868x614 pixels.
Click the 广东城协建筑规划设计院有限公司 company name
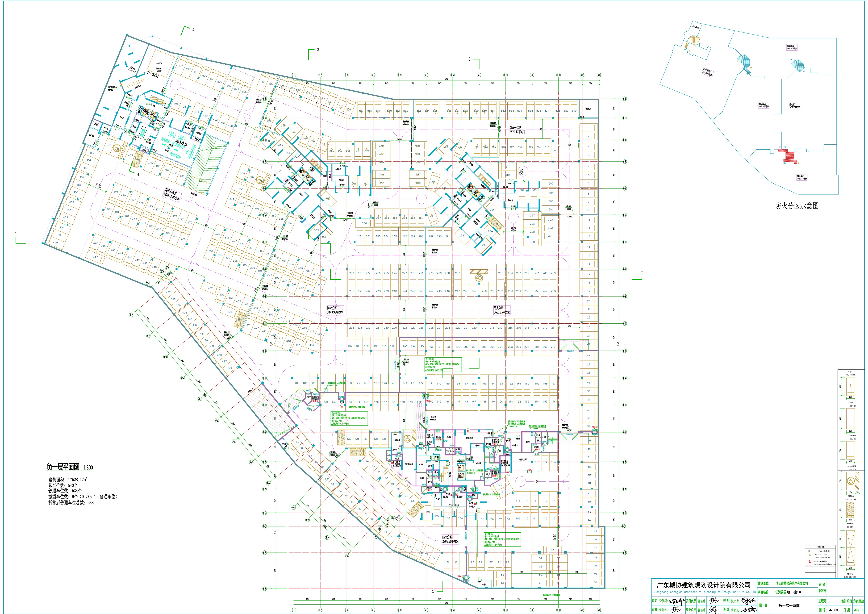(x=704, y=585)
